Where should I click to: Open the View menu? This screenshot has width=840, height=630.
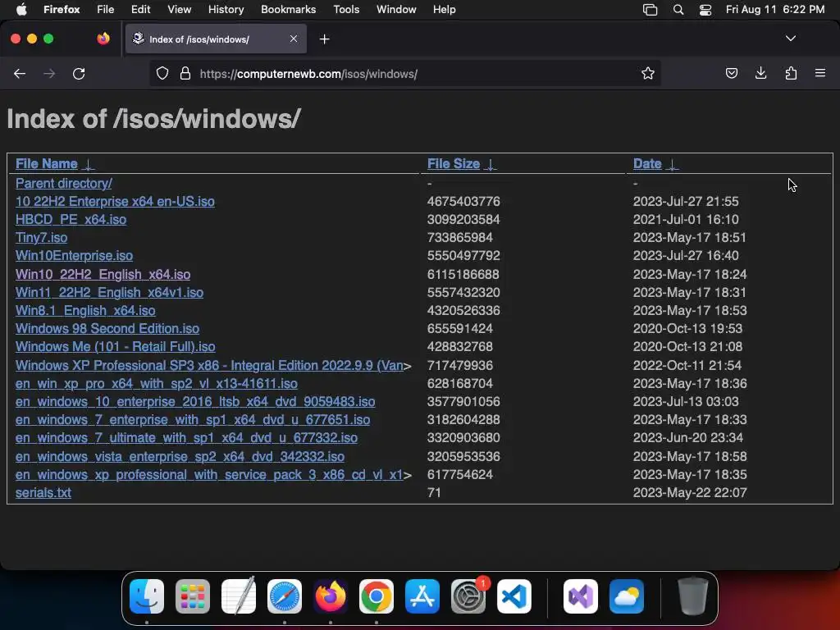click(x=179, y=10)
